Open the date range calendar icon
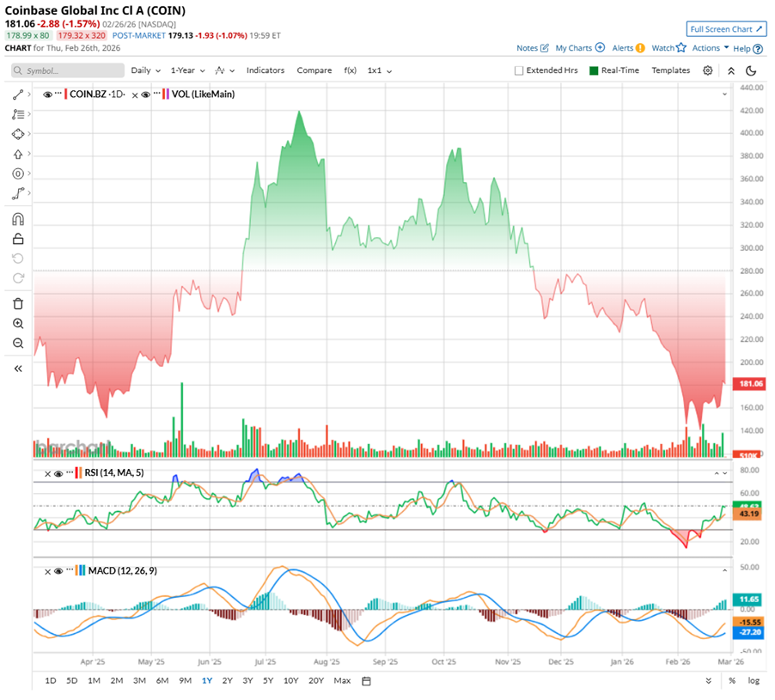The image size is (775, 700). click(x=366, y=681)
